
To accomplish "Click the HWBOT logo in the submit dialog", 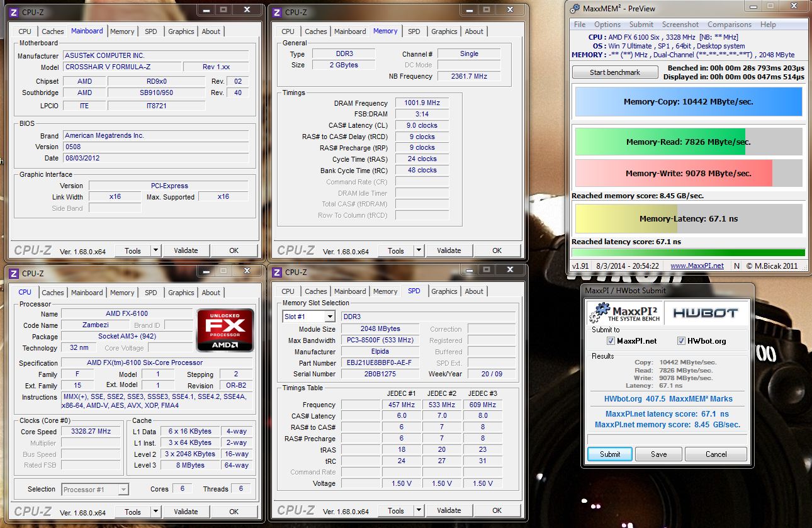I will click(706, 313).
